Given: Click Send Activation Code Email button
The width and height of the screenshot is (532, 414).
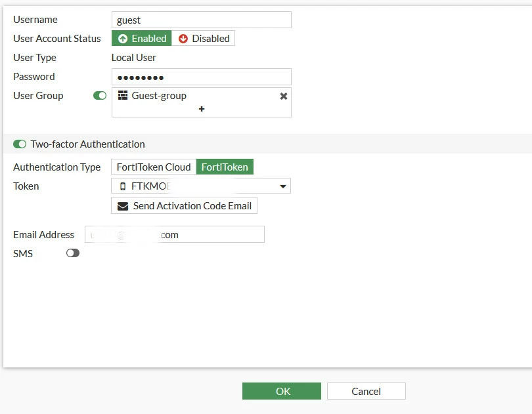Looking at the screenshot, I should pyautogui.click(x=185, y=205).
